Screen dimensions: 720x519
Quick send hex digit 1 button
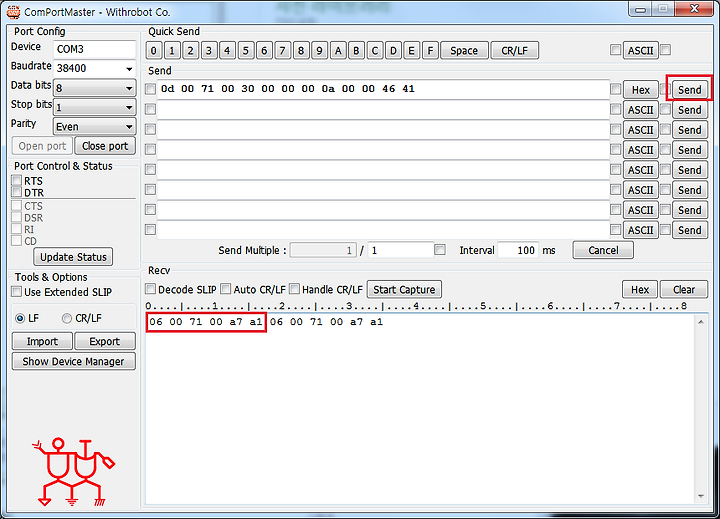pos(172,51)
